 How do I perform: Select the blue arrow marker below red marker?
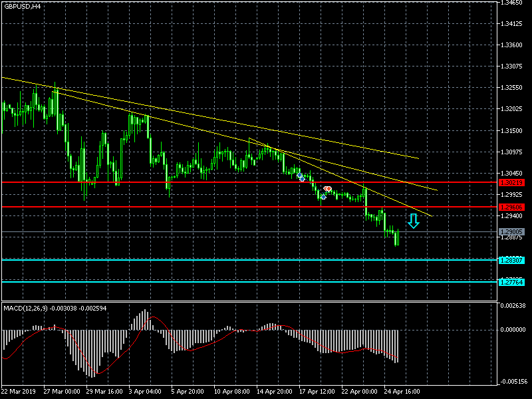pos(323,197)
